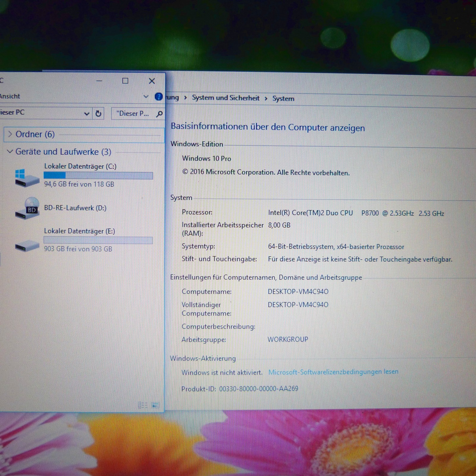
Task: Collapse Geräte und Laufwerke group
Action: [x=10, y=151]
